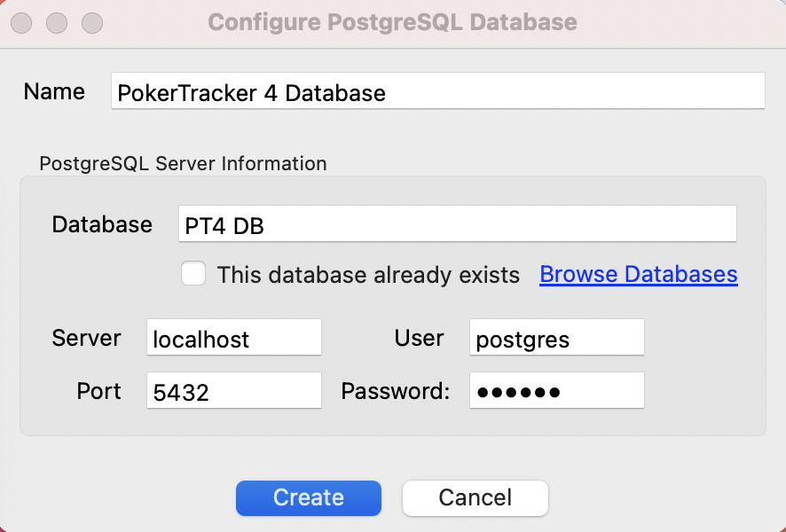Click the zoom window button in title bar
The width and height of the screenshot is (786, 532).
point(90,22)
